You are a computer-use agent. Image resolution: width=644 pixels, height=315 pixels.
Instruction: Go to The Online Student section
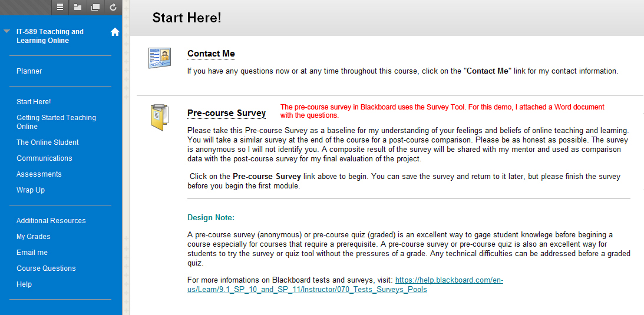(48, 142)
